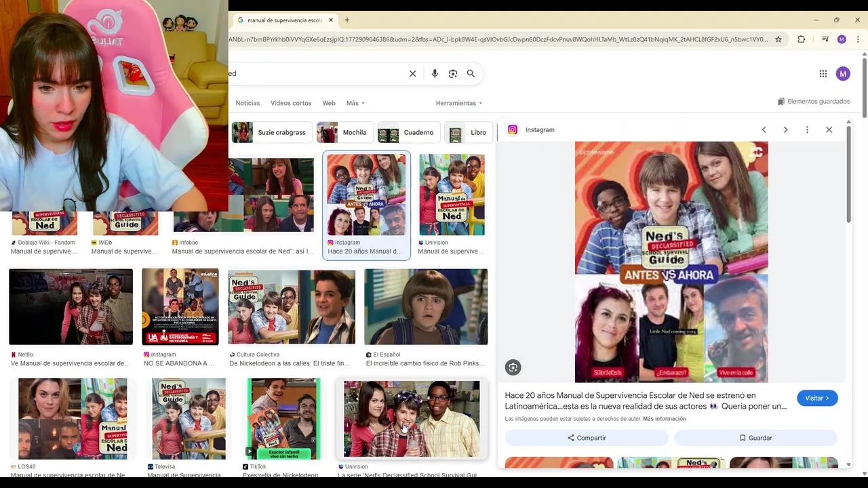This screenshot has width=868, height=488.
Task: Open 'Manual de supervive...' Doblaje Wiki - Fandom title
Action: click(x=44, y=251)
